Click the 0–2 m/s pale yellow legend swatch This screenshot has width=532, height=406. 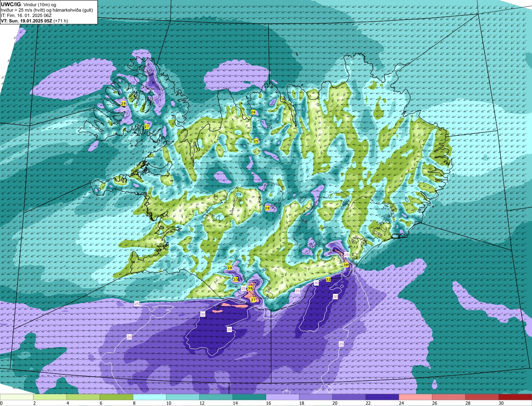[17, 397]
